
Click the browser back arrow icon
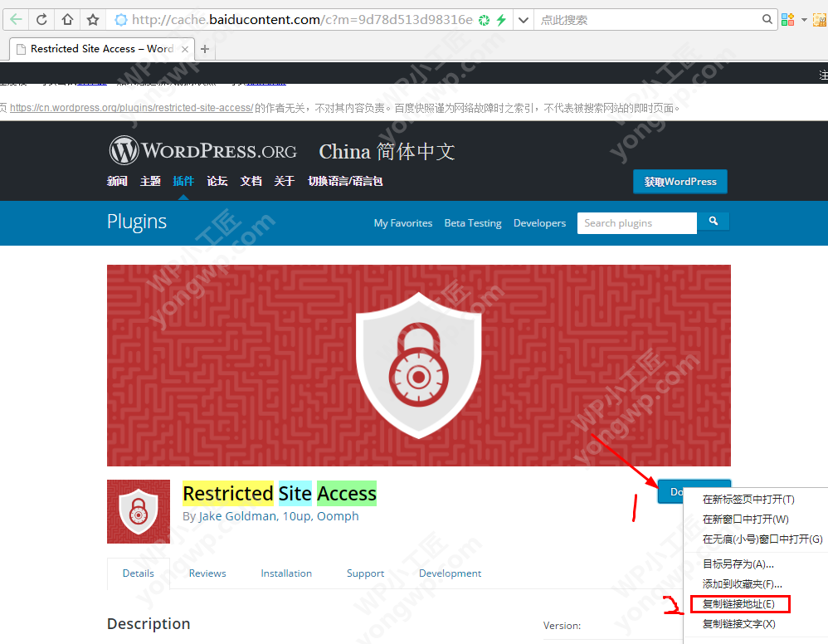pyautogui.click(x=16, y=20)
